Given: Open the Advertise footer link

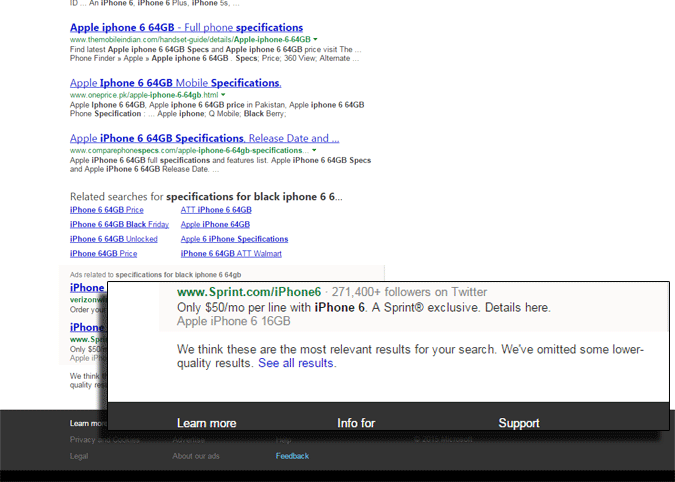Looking at the screenshot, I should [189, 439].
